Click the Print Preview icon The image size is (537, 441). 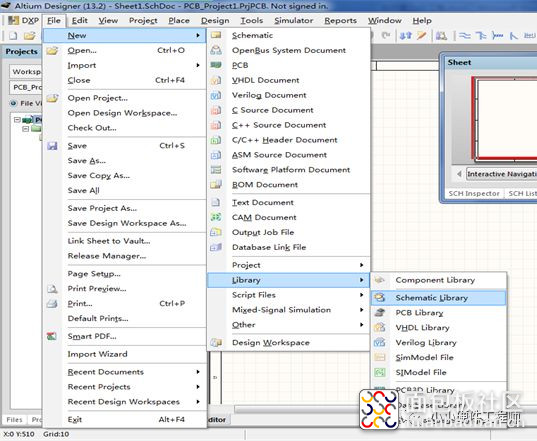[x=52, y=289]
